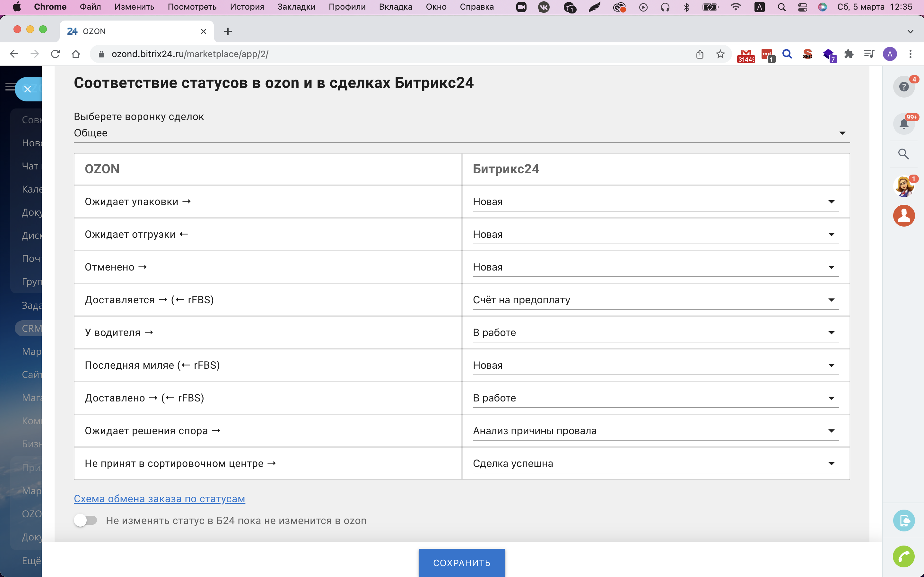Close the slider panel with X button
The image size is (924, 577).
click(28, 89)
